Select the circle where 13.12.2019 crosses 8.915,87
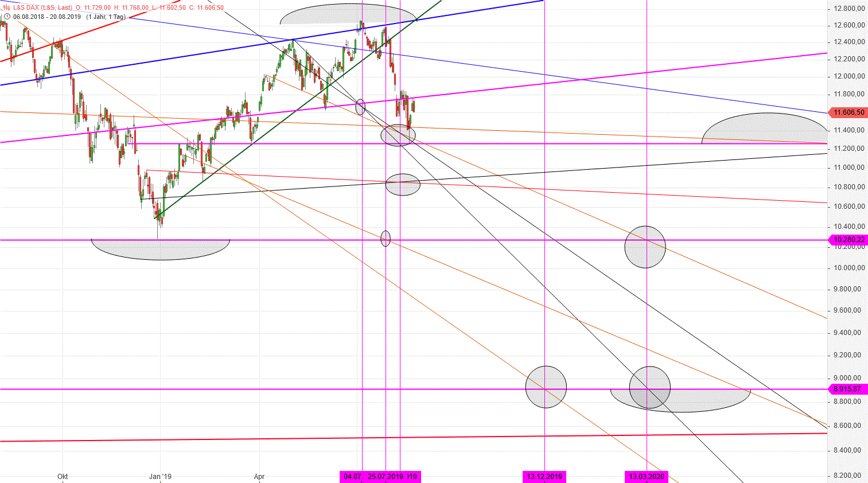Viewport: 868px width, 483px height. pyautogui.click(x=546, y=387)
